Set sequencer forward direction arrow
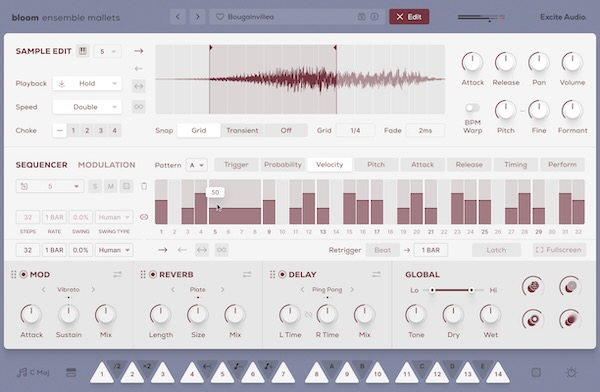This screenshot has height=392, width=600. (163, 250)
